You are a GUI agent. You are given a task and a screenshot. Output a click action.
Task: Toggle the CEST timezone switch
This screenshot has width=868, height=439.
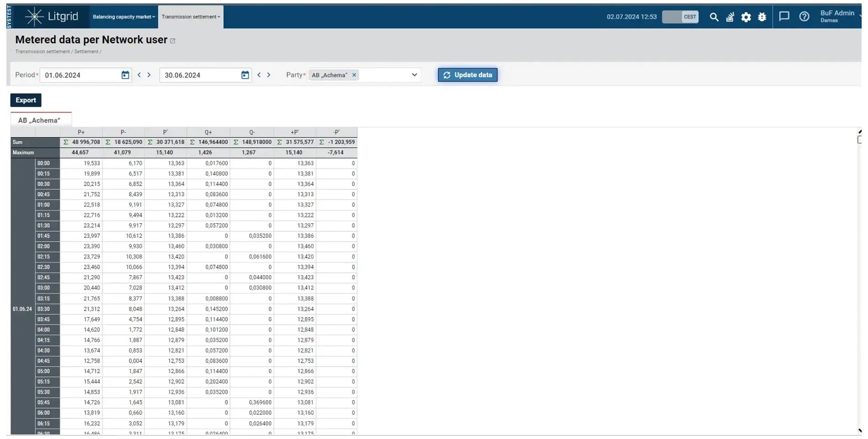click(x=680, y=17)
